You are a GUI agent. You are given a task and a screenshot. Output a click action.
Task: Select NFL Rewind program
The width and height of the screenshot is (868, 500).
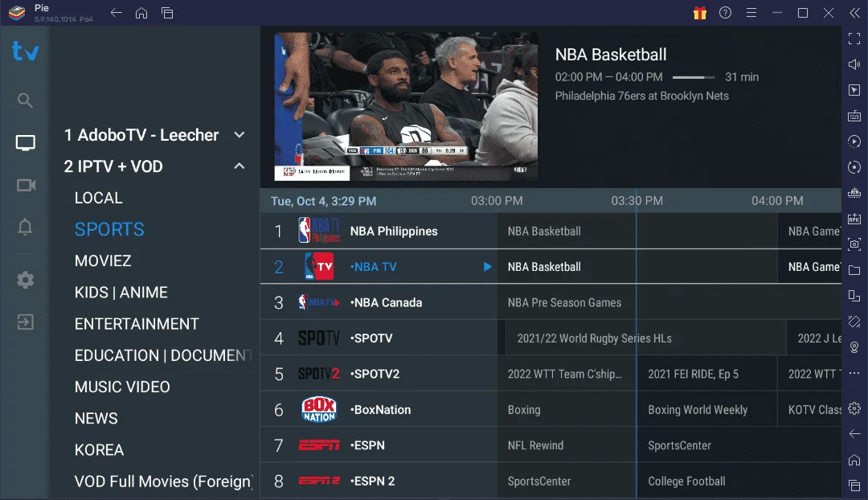tap(567, 445)
